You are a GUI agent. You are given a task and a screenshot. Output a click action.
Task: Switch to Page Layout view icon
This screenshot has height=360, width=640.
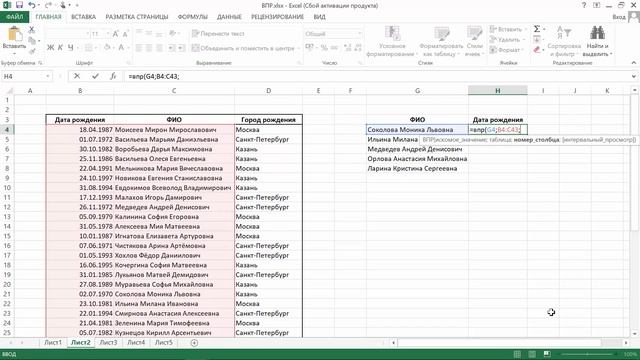532,354
